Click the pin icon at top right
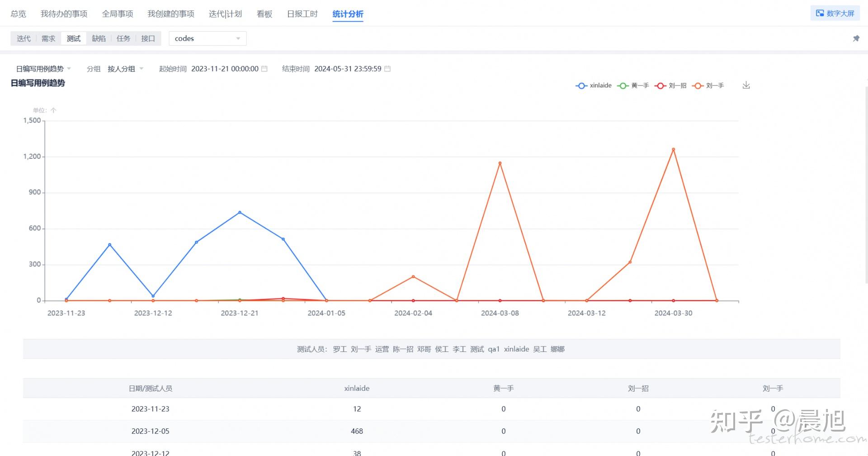 [x=856, y=38]
